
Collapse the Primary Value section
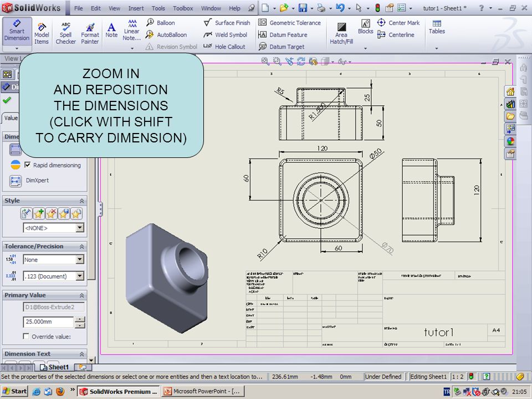point(81,295)
